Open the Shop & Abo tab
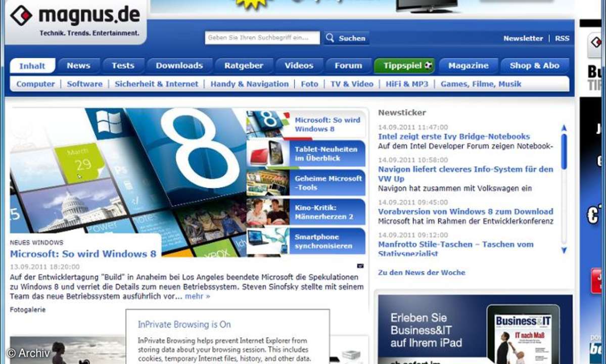Screen dimensions: 606x364 tap(535, 66)
